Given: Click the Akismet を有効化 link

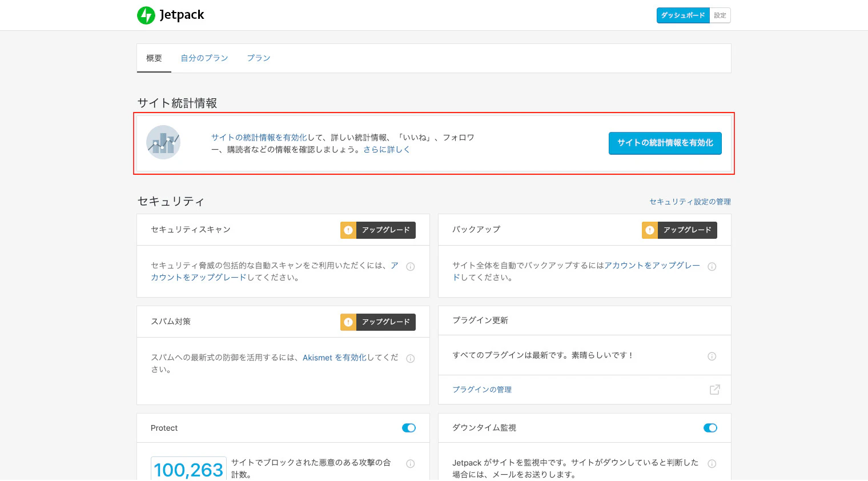Looking at the screenshot, I should point(335,358).
